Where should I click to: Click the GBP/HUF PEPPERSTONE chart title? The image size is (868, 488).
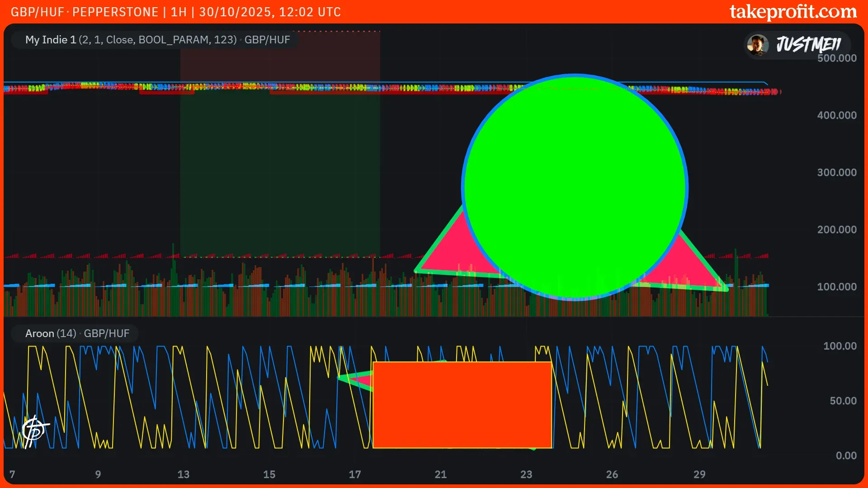85,12
